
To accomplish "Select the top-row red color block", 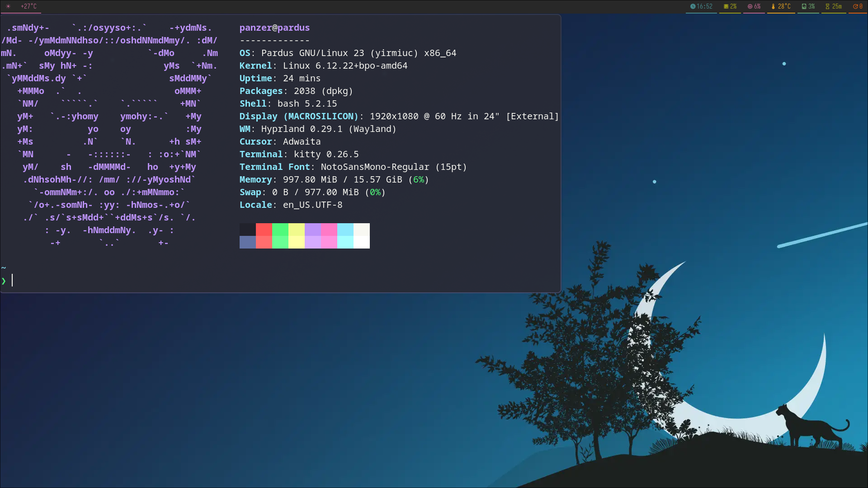I will [x=264, y=230].
